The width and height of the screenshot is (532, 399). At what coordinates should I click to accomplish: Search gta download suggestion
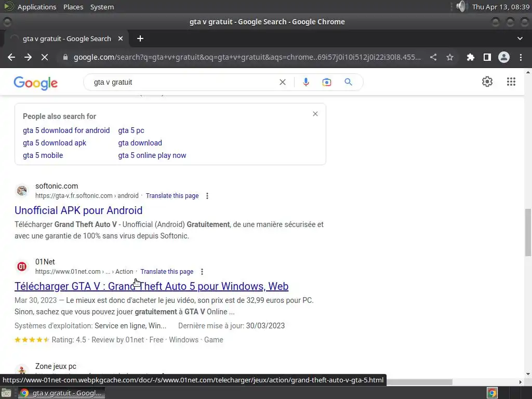click(x=140, y=143)
